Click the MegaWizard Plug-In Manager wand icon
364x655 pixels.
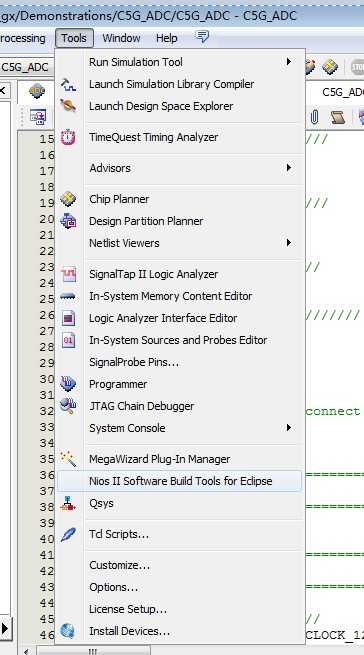(x=68, y=459)
